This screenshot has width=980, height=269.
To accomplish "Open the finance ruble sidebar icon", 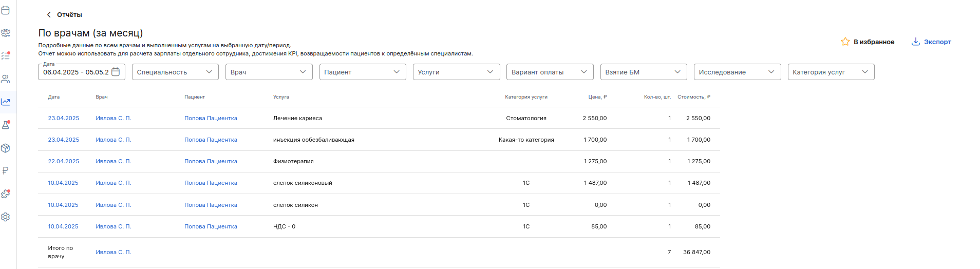I will (x=6, y=170).
